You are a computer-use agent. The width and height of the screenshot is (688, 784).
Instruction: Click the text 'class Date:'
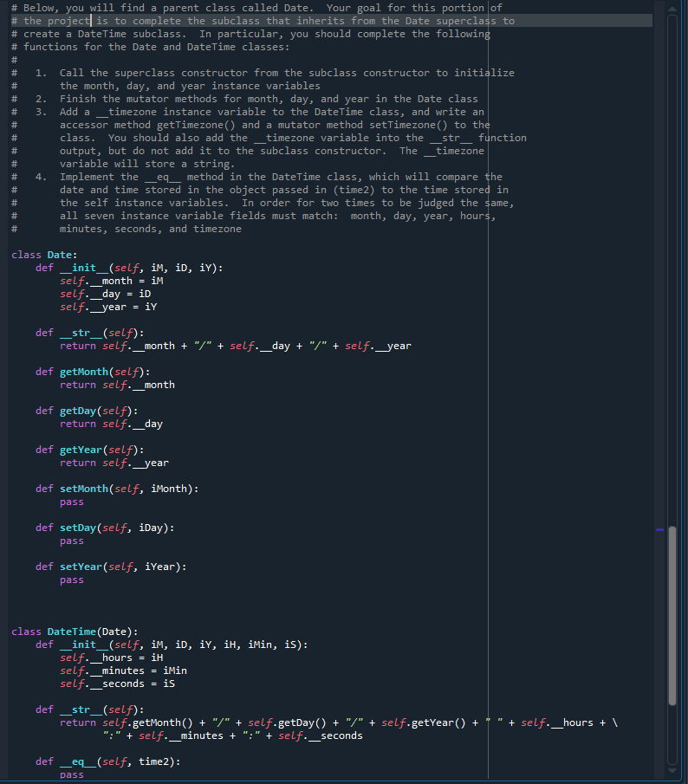[x=44, y=255]
